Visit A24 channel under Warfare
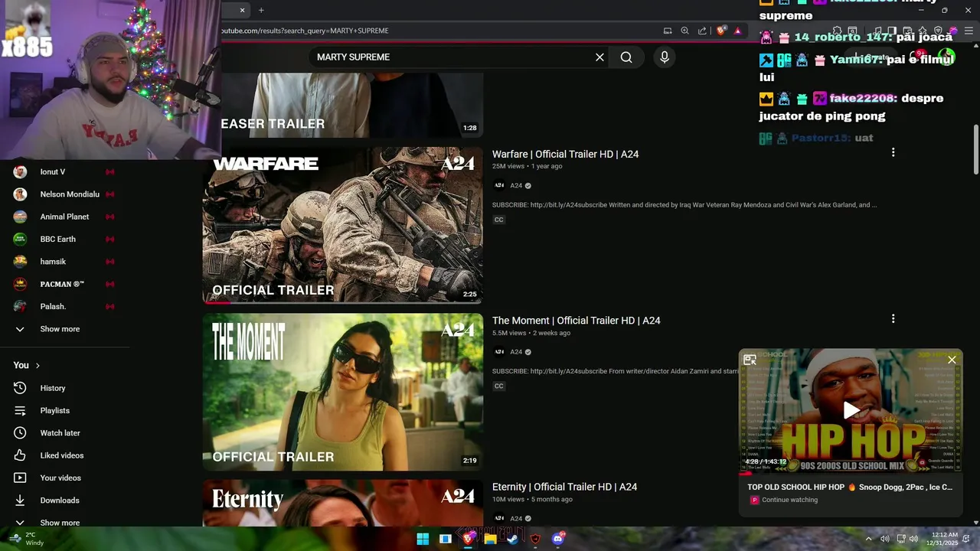The image size is (980, 551). coord(516,186)
